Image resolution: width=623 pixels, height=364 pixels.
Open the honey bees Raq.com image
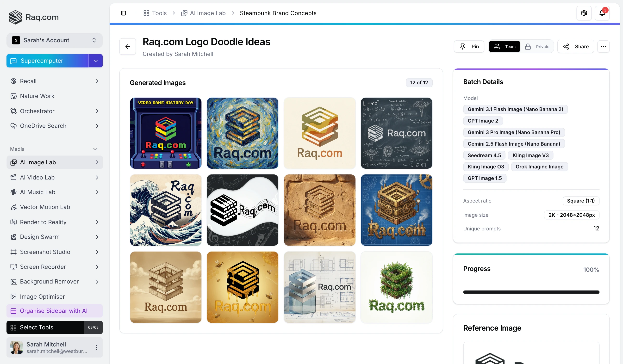pyautogui.click(x=243, y=287)
